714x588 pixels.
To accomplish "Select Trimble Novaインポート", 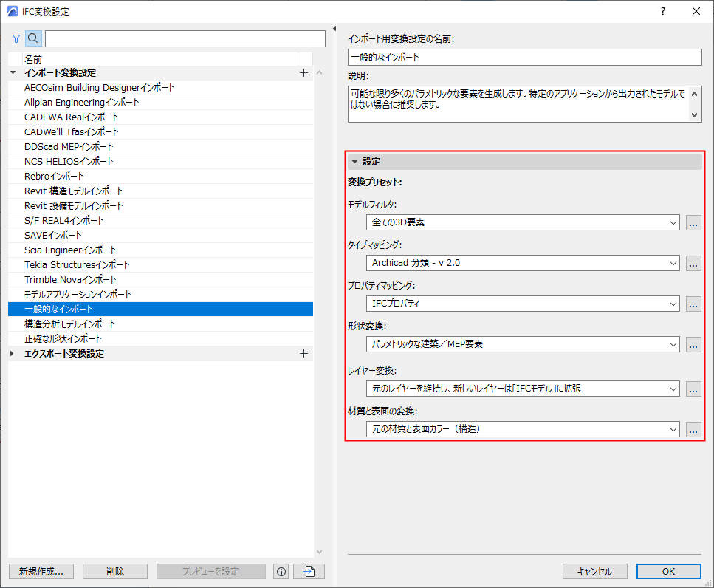I will (x=160, y=280).
